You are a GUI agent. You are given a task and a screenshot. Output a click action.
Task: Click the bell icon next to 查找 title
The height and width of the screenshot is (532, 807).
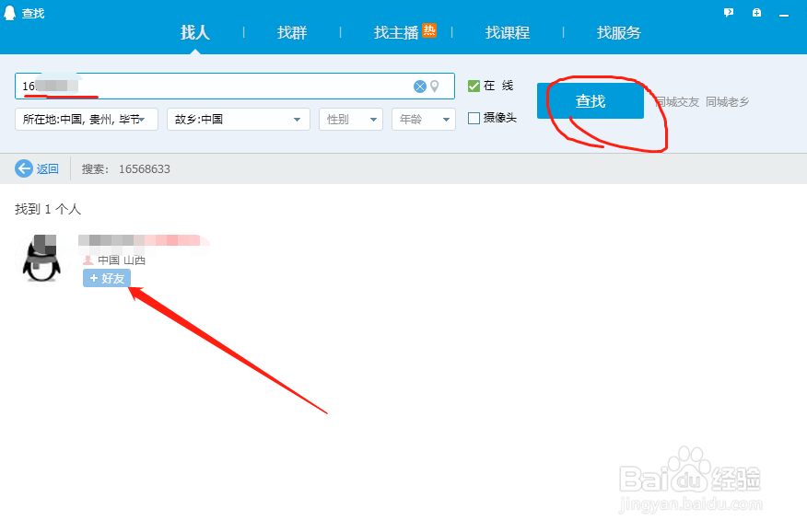[10, 13]
